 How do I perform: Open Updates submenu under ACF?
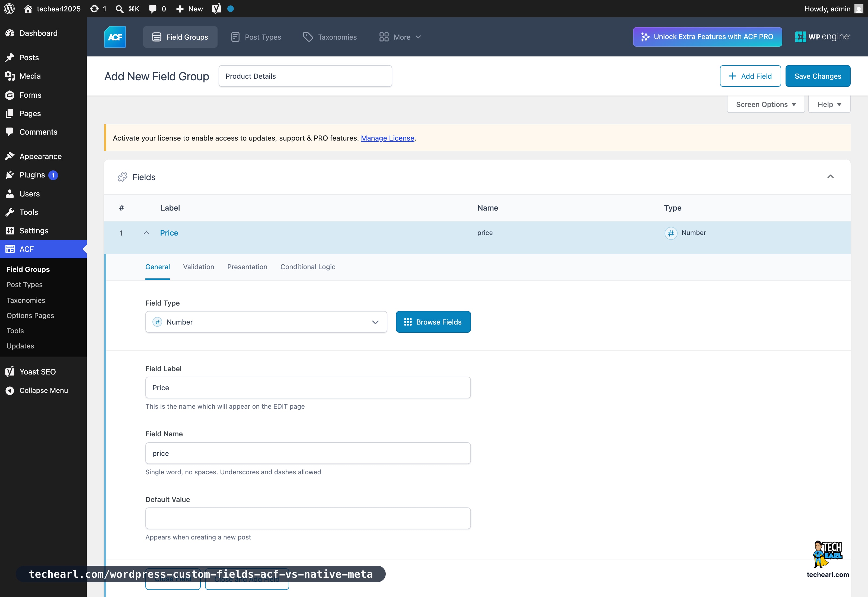tap(20, 346)
